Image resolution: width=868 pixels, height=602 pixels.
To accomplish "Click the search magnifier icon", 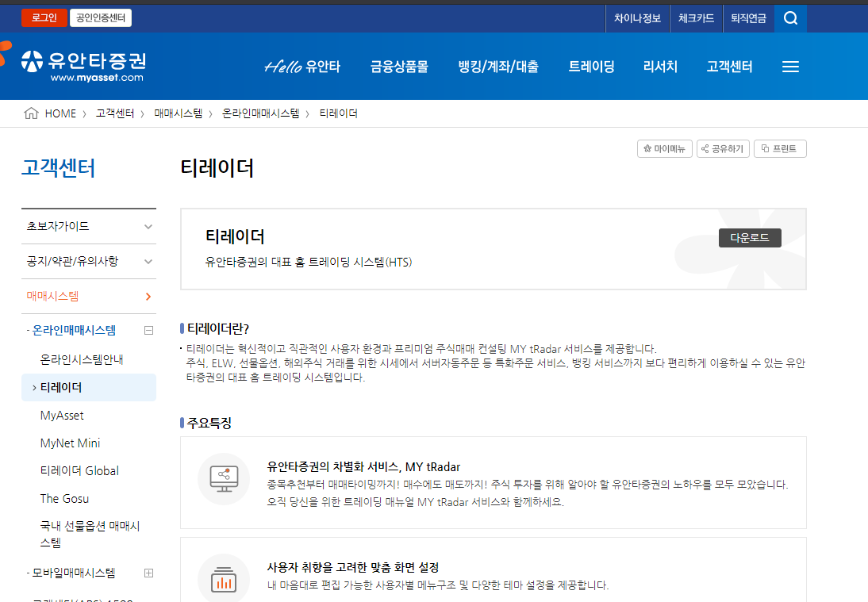I will (x=790, y=18).
